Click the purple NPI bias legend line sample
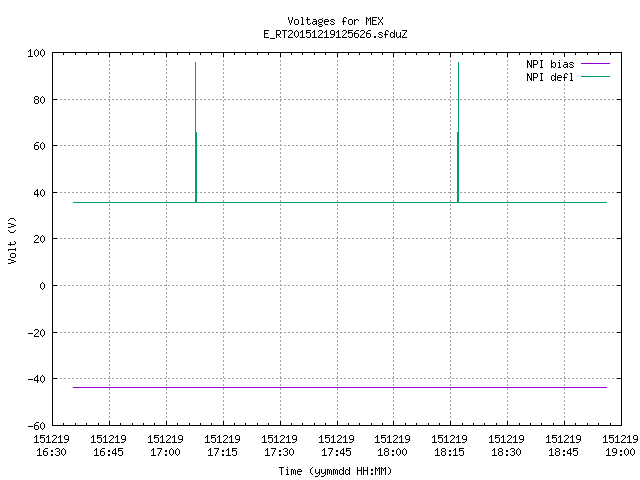640x480 pixels. 595,64
